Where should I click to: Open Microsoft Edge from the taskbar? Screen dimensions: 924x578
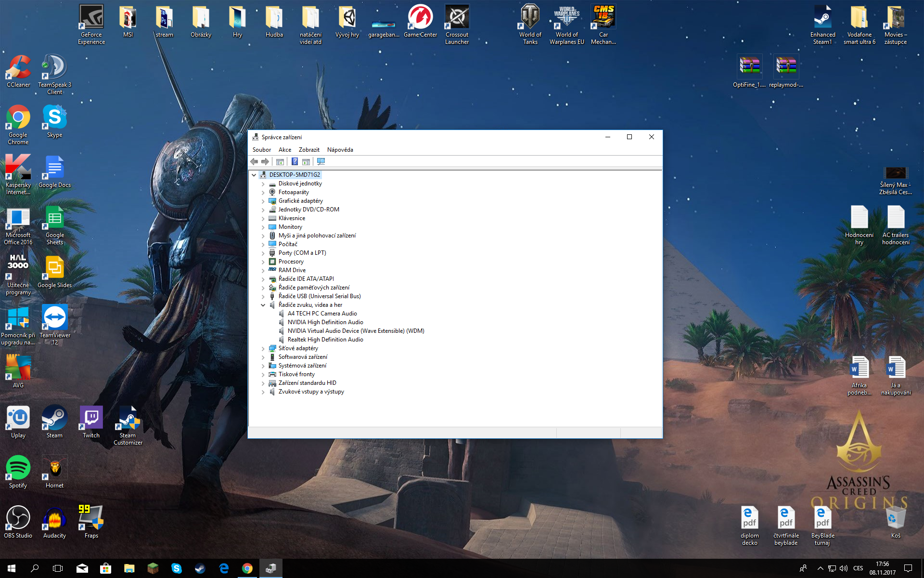tap(224, 568)
